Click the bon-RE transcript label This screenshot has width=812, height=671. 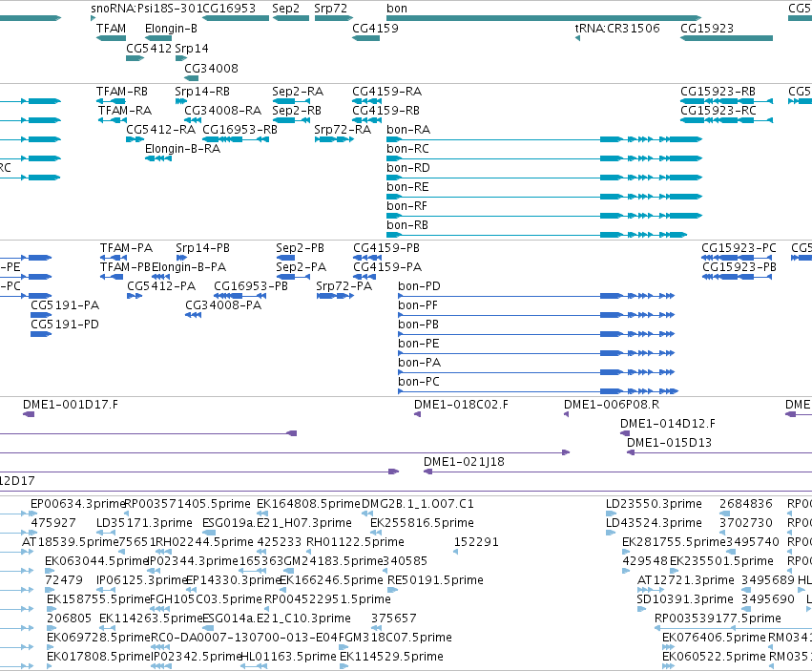point(407,188)
